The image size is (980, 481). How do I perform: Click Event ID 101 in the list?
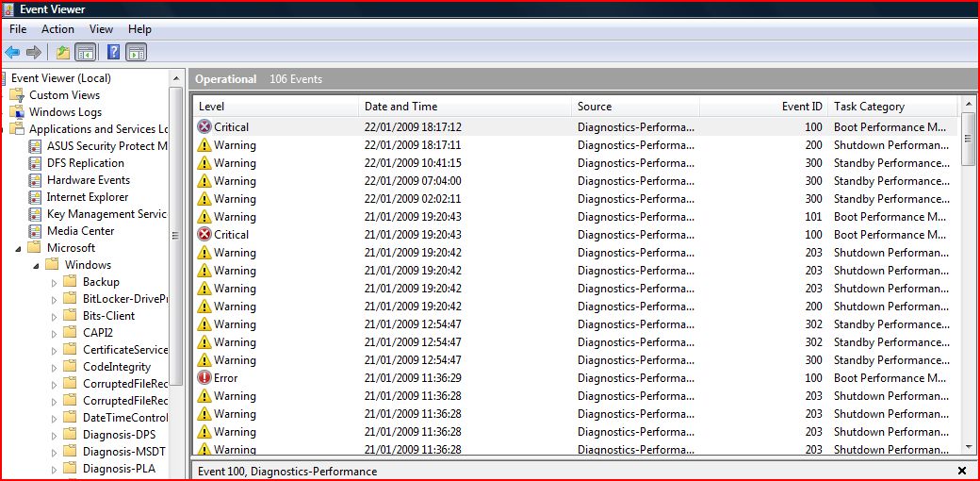[813, 216]
